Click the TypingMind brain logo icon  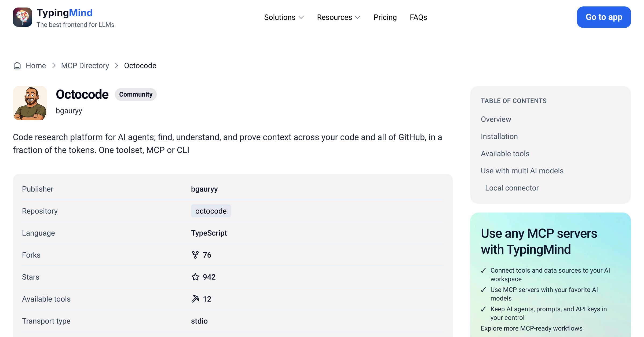coord(23,17)
